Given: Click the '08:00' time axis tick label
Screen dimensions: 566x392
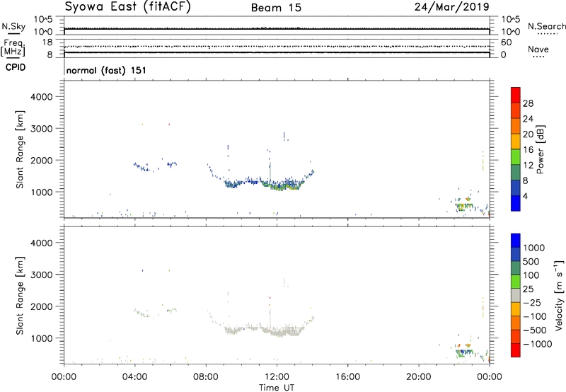Looking at the screenshot, I should 206,377.
